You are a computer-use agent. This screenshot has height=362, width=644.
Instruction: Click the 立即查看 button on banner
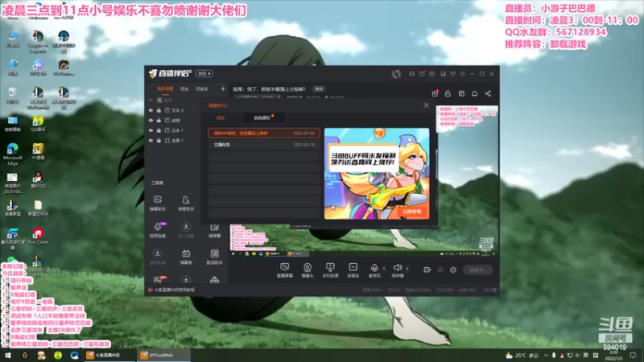(x=412, y=212)
